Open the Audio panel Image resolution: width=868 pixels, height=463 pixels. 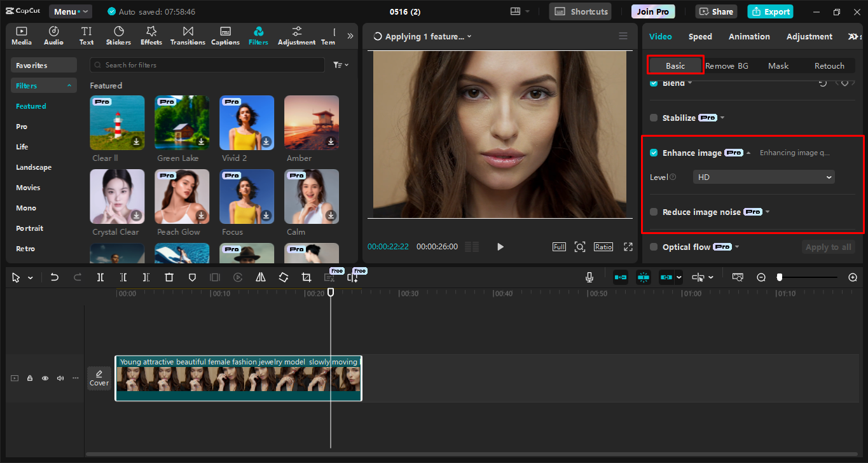(53, 35)
